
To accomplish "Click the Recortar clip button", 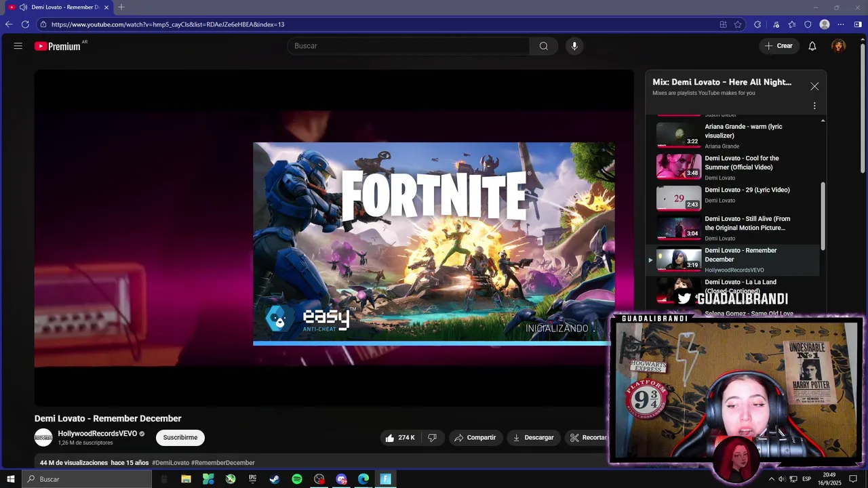I will tap(587, 438).
